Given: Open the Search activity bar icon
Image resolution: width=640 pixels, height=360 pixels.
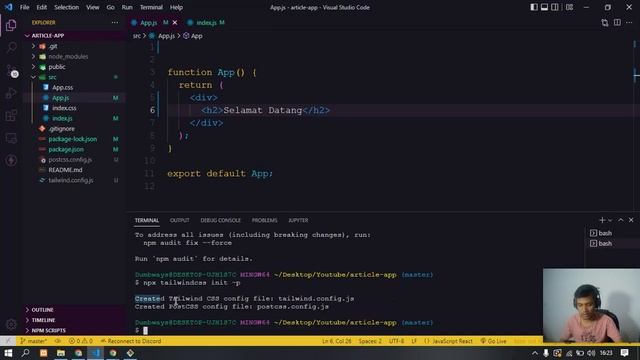Looking at the screenshot, I should point(11,47).
